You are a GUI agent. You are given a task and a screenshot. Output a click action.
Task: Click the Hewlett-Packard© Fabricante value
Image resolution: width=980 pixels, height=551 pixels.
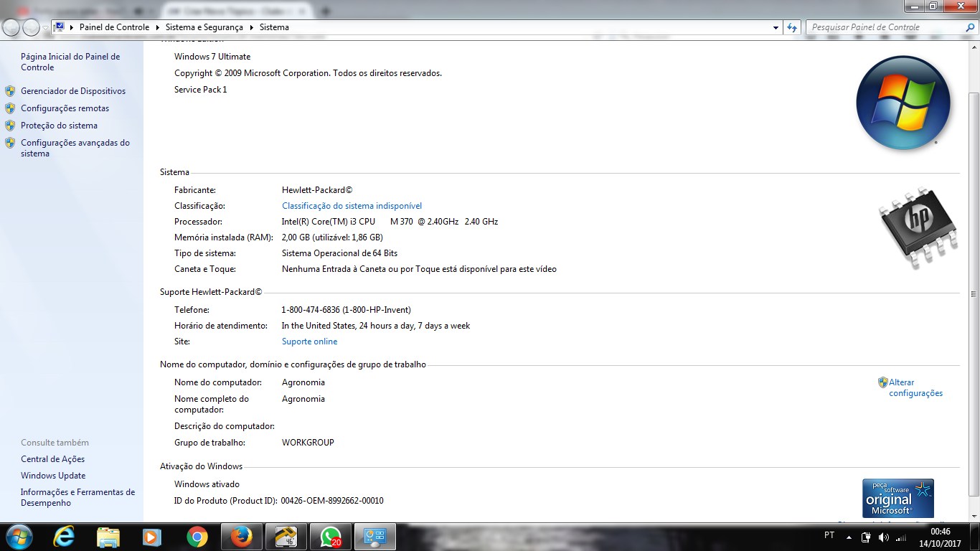coord(317,190)
